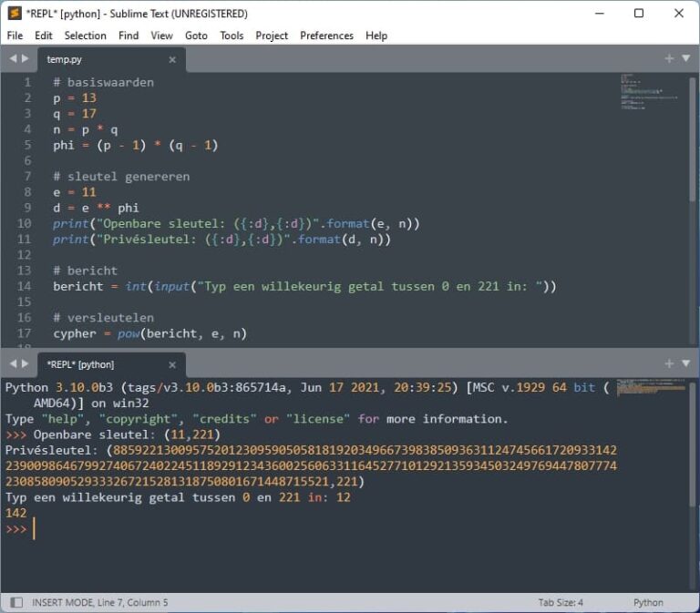Open tab list dropdown in REPL pane
This screenshot has width=700, height=613.
click(686, 363)
